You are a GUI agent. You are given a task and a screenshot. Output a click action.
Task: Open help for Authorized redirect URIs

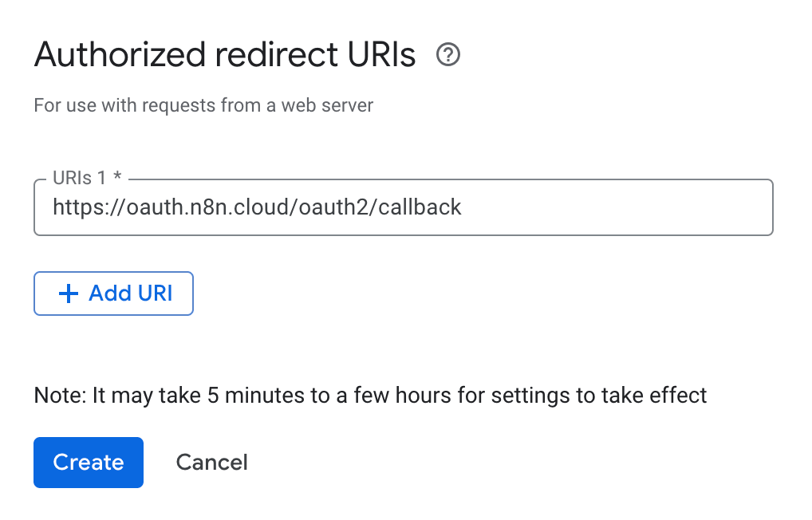coord(449,55)
